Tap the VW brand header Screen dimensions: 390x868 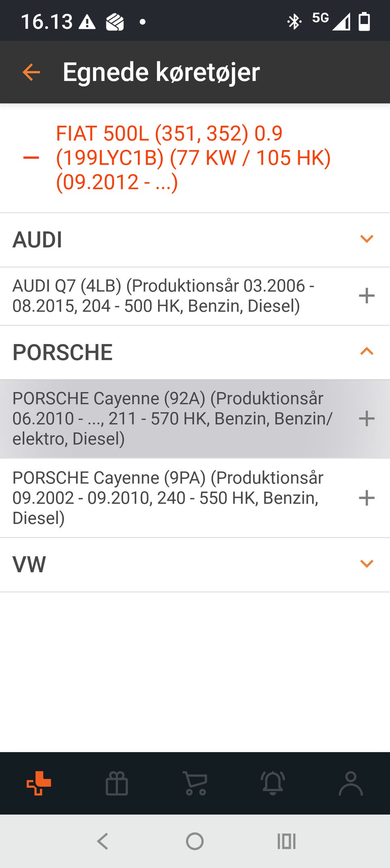coord(29,565)
